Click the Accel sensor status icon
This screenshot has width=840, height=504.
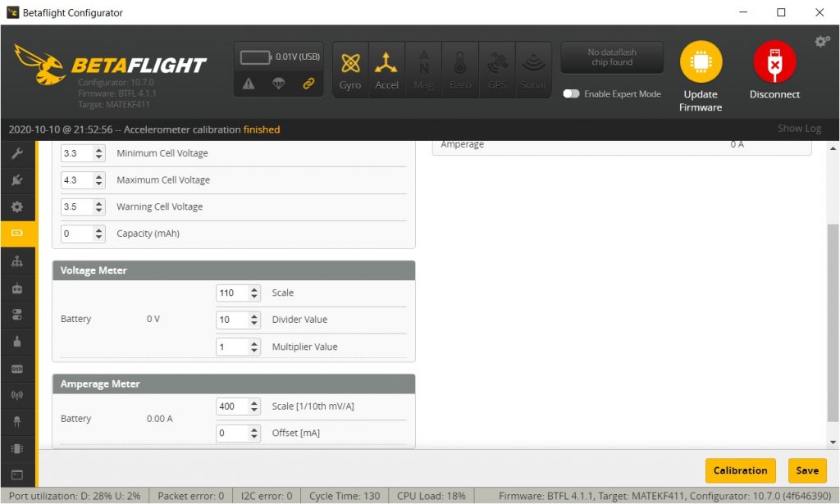(386, 70)
